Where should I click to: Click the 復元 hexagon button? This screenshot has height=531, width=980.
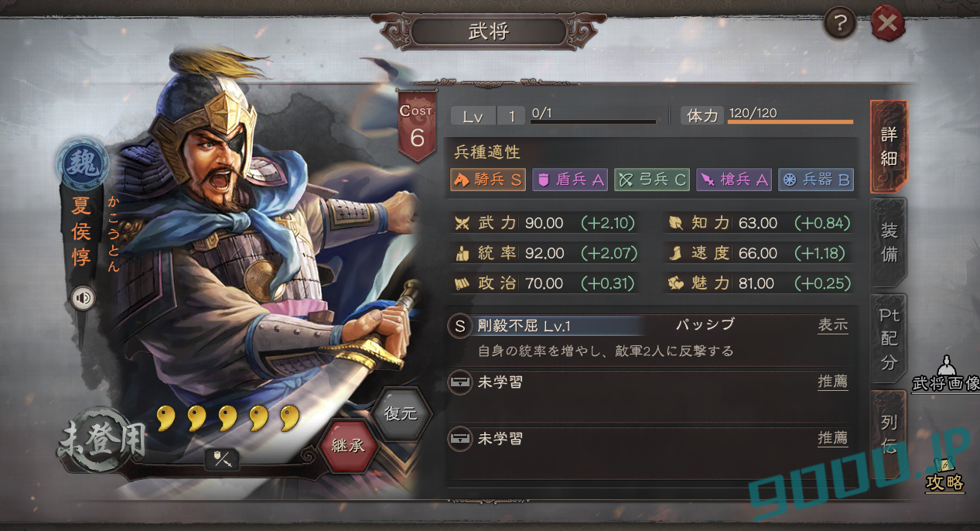point(400,413)
